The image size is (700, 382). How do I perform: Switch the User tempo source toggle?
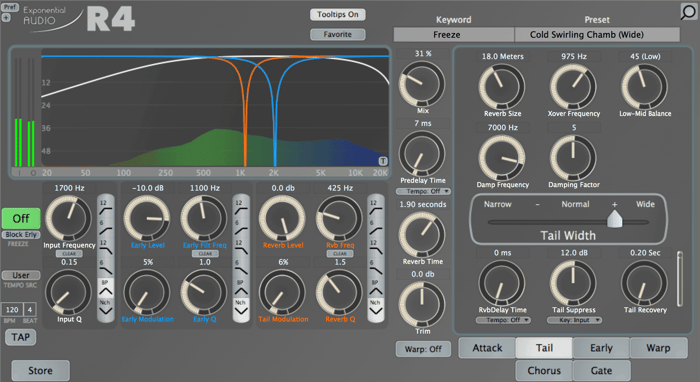tap(21, 275)
